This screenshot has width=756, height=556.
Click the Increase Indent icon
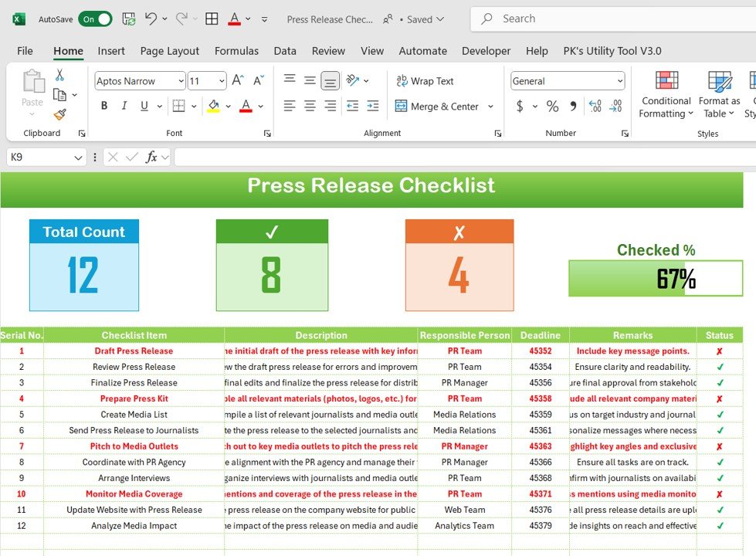coord(373,106)
